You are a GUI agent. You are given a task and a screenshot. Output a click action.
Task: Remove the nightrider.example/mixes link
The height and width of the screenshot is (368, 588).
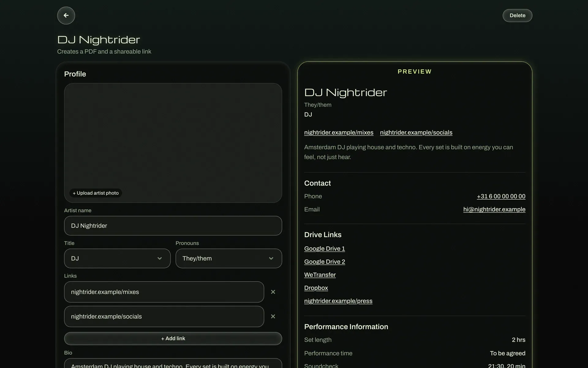point(273,292)
